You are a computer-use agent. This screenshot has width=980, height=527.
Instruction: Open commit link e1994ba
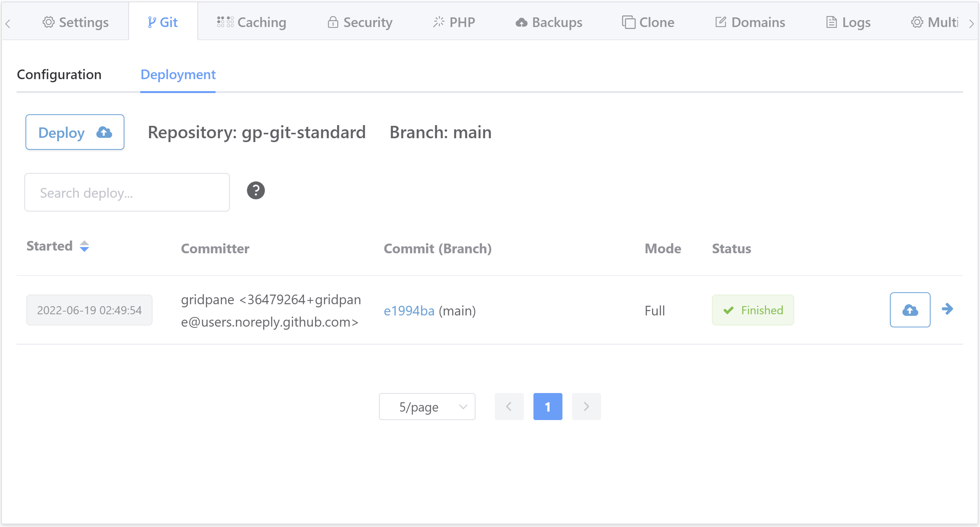click(x=409, y=311)
